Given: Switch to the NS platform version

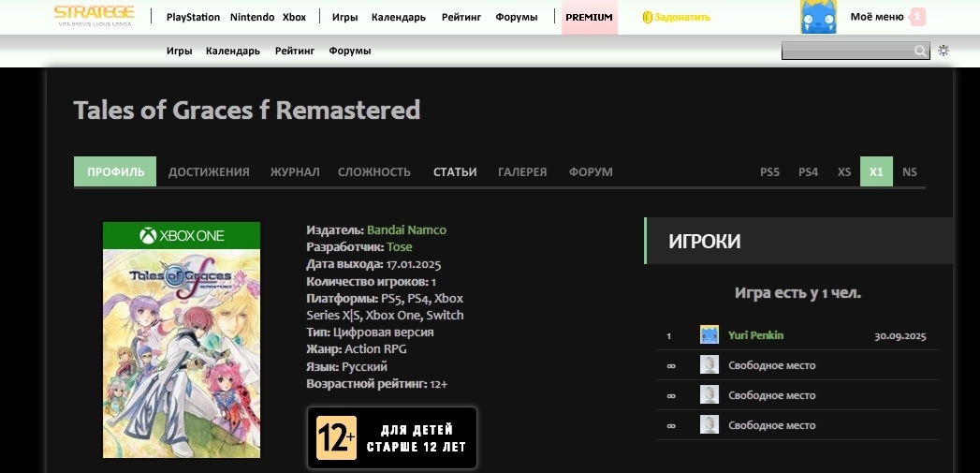Looking at the screenshot, I should (x=909, y=172).
